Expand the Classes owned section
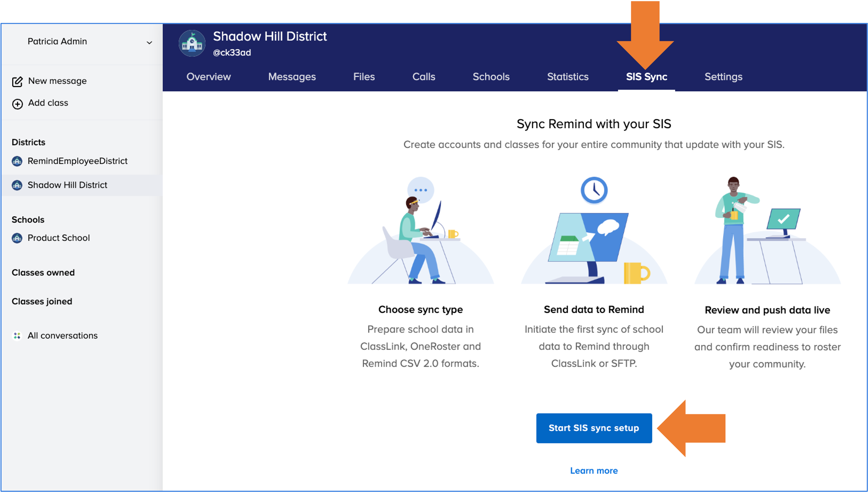868x492 pixels. (43, 272)
